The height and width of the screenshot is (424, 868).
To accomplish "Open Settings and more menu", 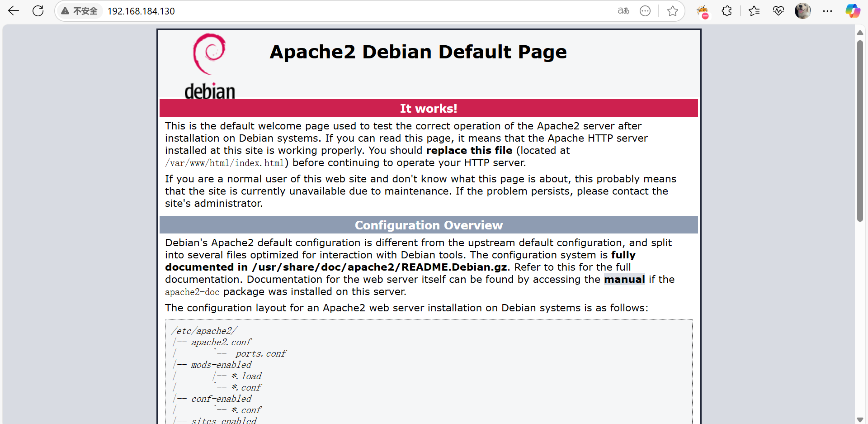I will coord(827,11).
